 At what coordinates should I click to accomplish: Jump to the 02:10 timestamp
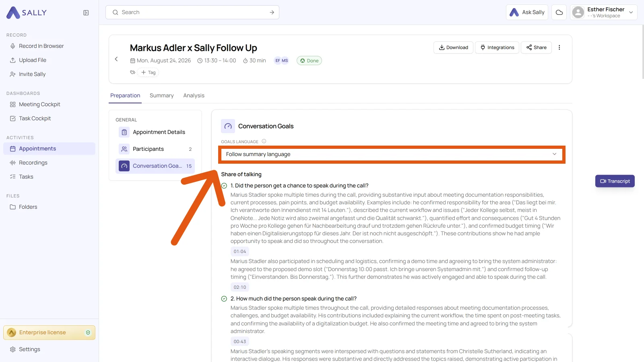240,288
